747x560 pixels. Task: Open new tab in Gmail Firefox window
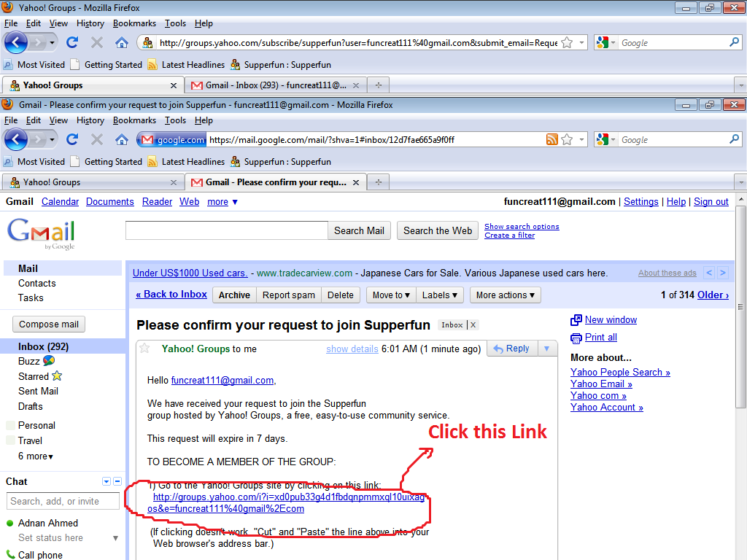click(379, 182)
